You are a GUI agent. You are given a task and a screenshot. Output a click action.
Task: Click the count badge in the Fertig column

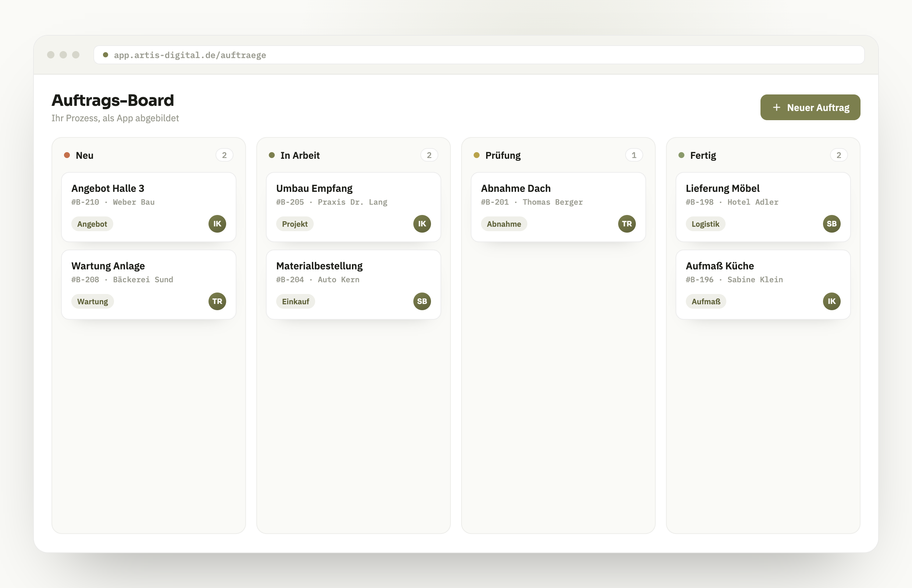pyautogui.click(x=839, y=155)
